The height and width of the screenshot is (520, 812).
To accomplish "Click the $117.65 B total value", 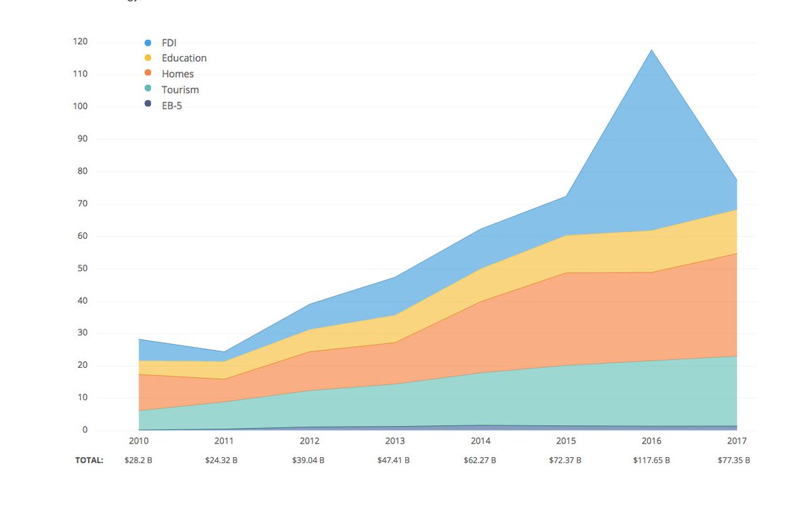I will (x=652, y=460).
